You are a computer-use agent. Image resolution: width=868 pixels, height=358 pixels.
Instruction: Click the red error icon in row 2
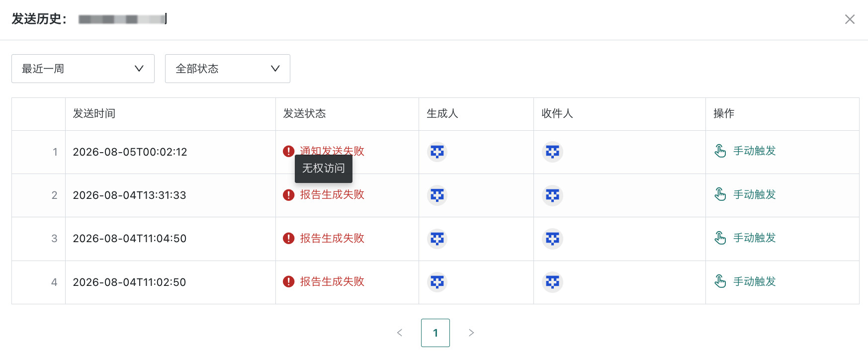(288, 195)
